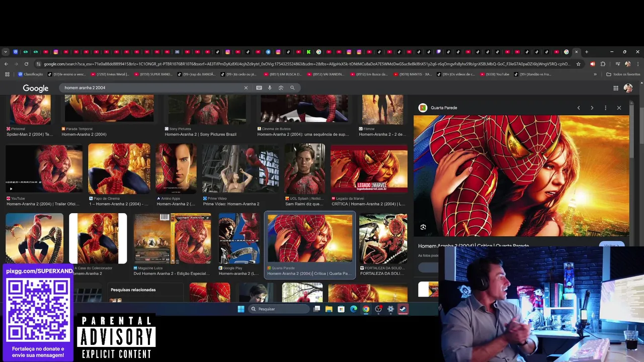This screenshot has height=362, width=644.
Task: Open Chrome tab search dropdown
Action: [5, 52]
